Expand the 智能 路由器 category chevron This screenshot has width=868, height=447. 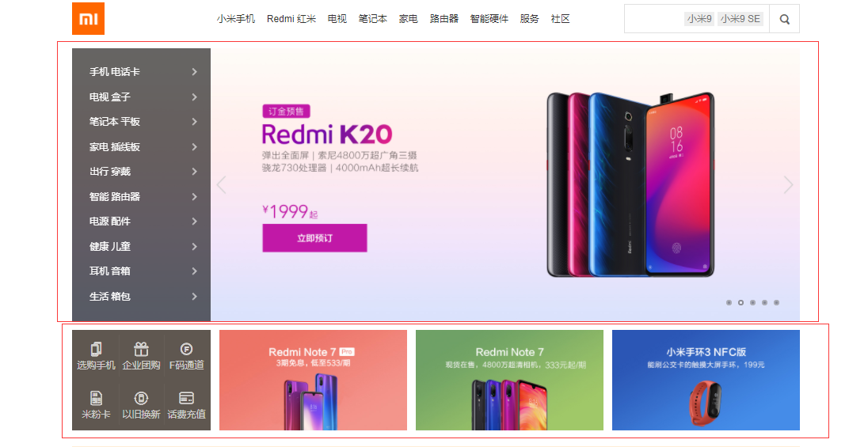click(x=194, y=196)
